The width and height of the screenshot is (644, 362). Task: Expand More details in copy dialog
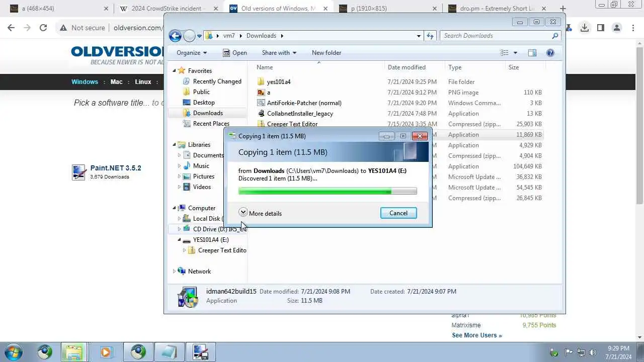click(x=261, y=213)
